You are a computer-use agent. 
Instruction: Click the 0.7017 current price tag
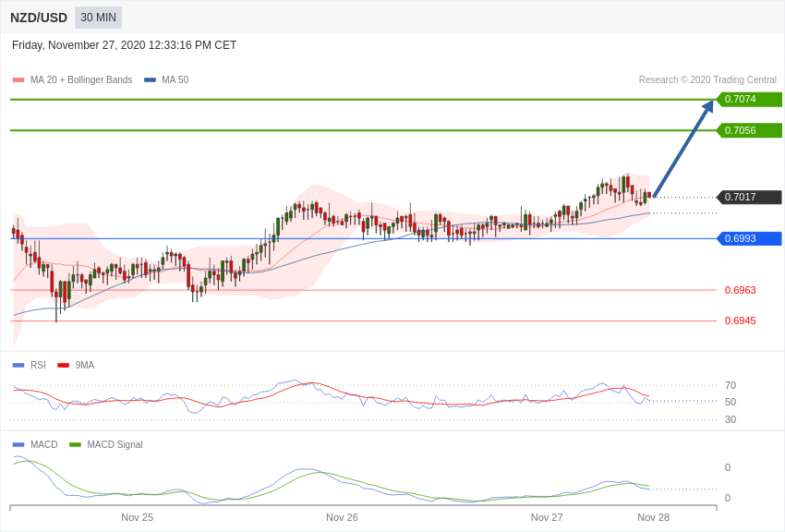(749, 197)
